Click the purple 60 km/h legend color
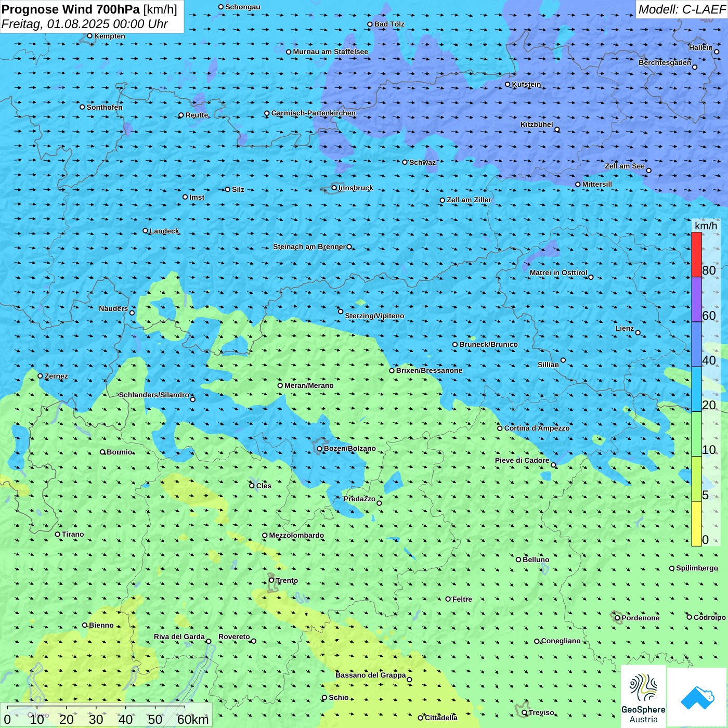This screenshot has width=728, height=728. pyautogui.click(x=696, y=300)
